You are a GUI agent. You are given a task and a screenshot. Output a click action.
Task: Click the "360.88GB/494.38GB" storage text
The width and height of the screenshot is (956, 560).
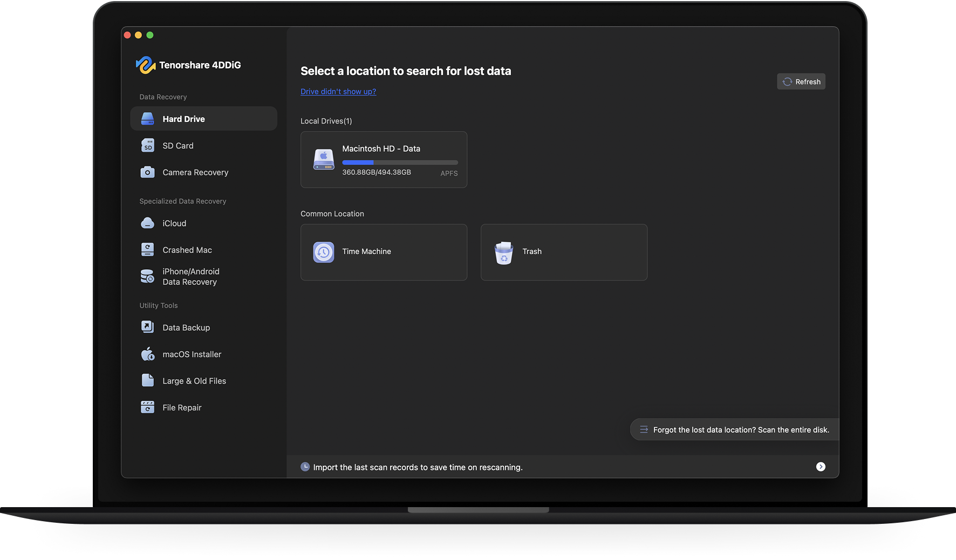pos(377,172)
